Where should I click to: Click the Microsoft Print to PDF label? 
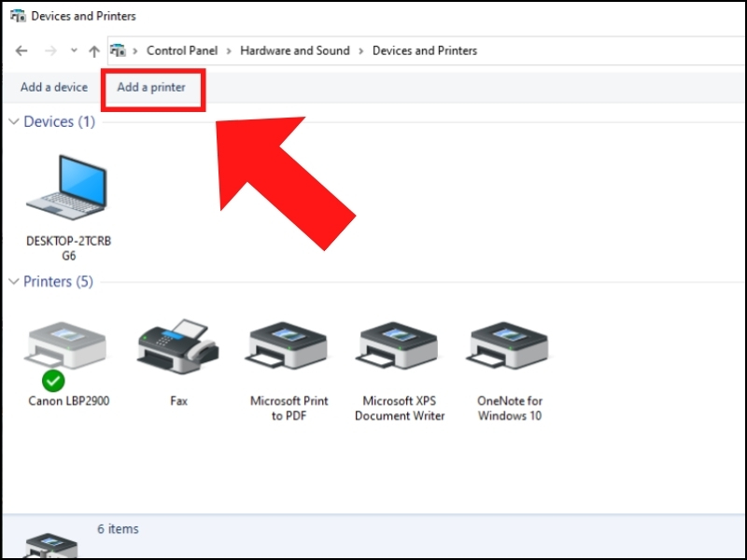click(x=289, y=408)
